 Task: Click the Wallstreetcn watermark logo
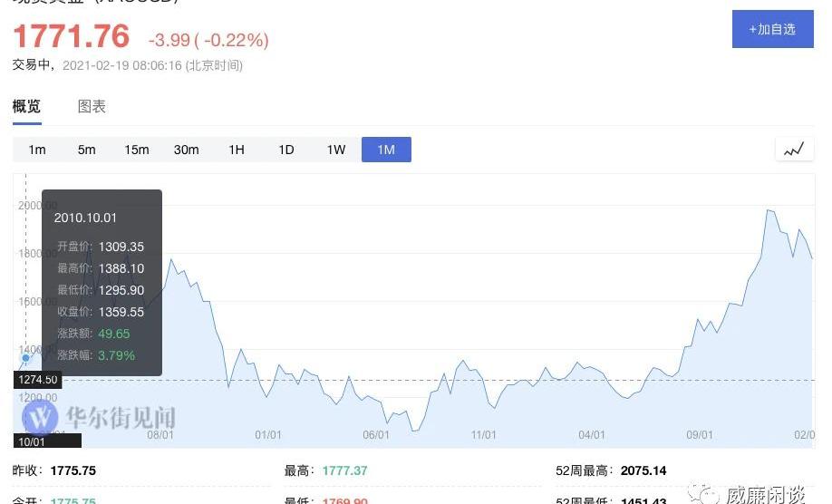[x=40, y=417]
